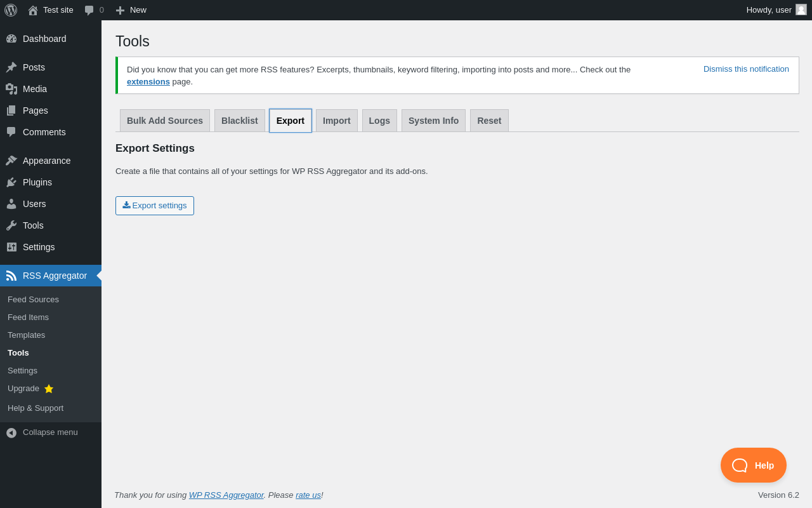Open the Media label
The height and width of the screenshot is (508, 812).
coord(35,89)
